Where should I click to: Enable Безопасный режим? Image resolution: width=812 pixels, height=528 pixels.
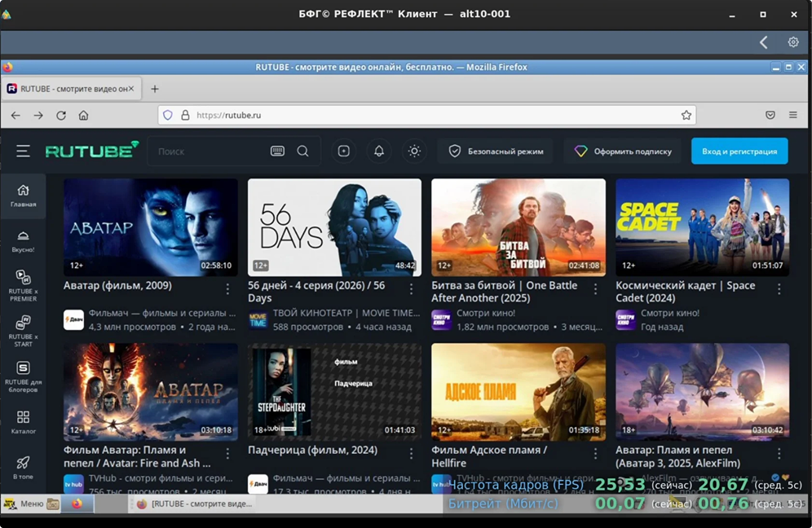tap(496, 152)
